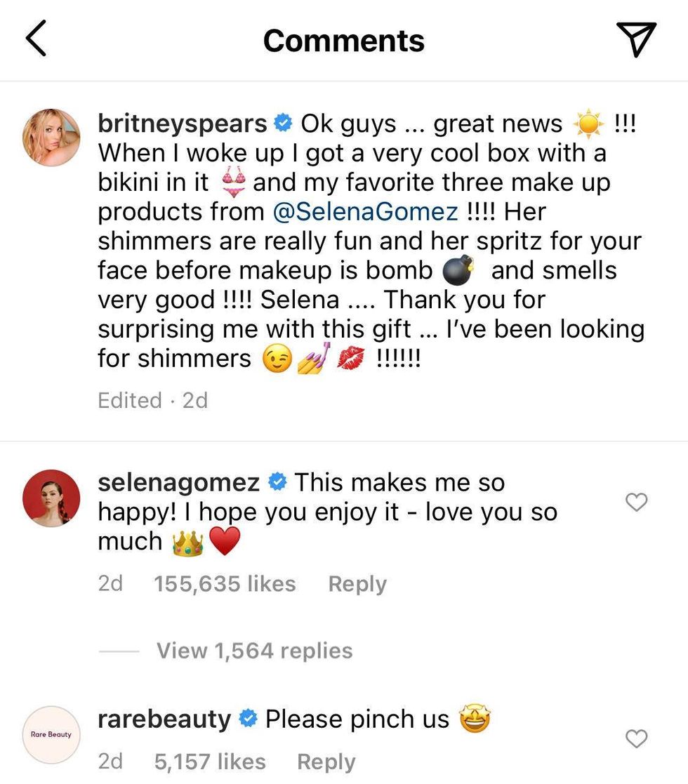Screen dimensions: 688x784
Task: Open the share via direct message icon
Action: [636, 40]
